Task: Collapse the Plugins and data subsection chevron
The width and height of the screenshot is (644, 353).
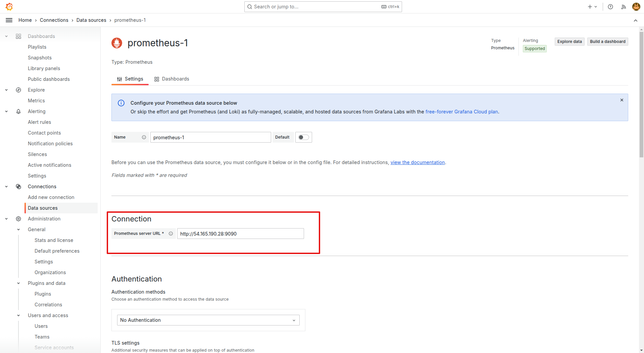Action: [18, 283]
